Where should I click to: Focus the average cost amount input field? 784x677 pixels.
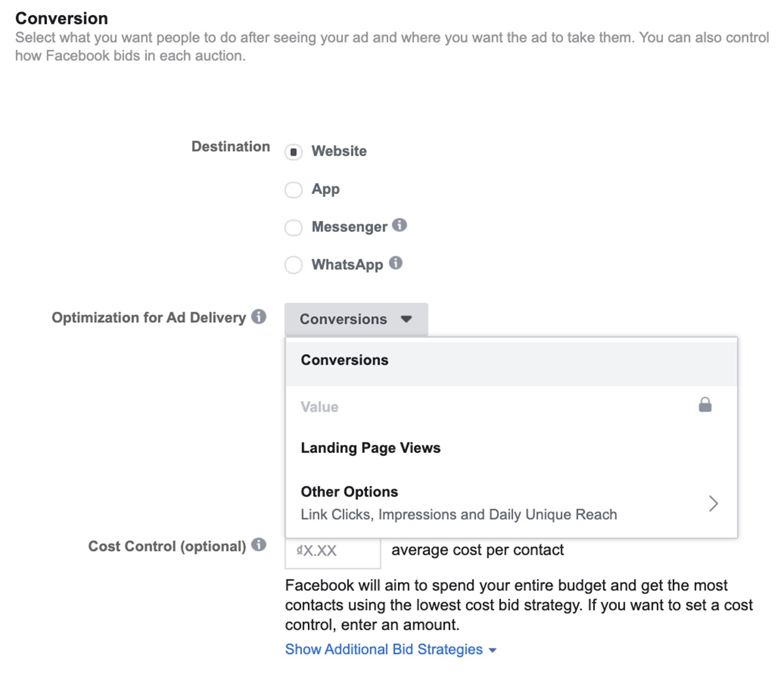[x=333, y=551]
